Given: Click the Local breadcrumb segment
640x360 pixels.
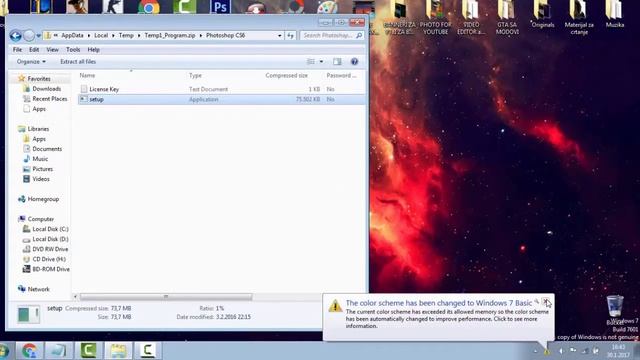Looking at the screenshot, I should point(101,36).
